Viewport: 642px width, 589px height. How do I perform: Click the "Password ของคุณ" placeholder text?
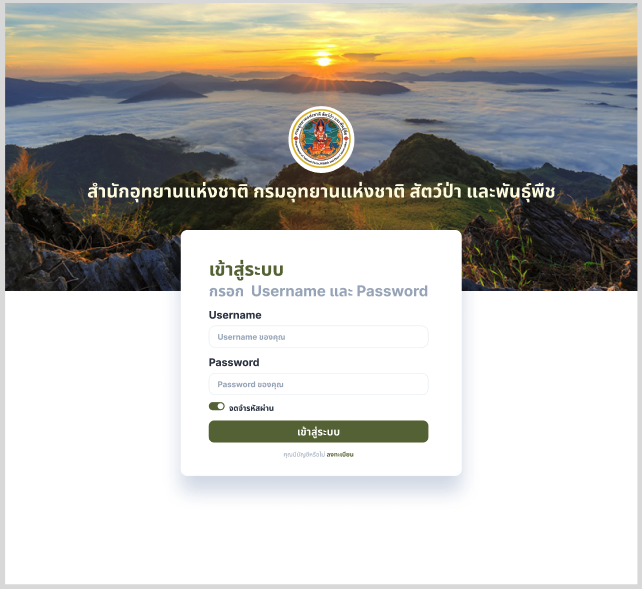[250, 385]
